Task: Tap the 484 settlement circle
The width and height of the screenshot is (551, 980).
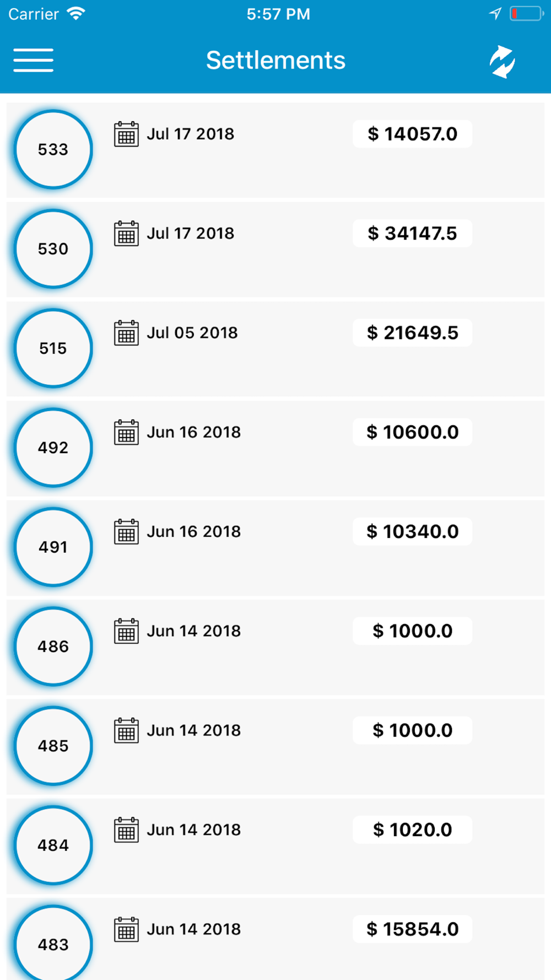Action: pyautogui.click(x=53, y=846)
